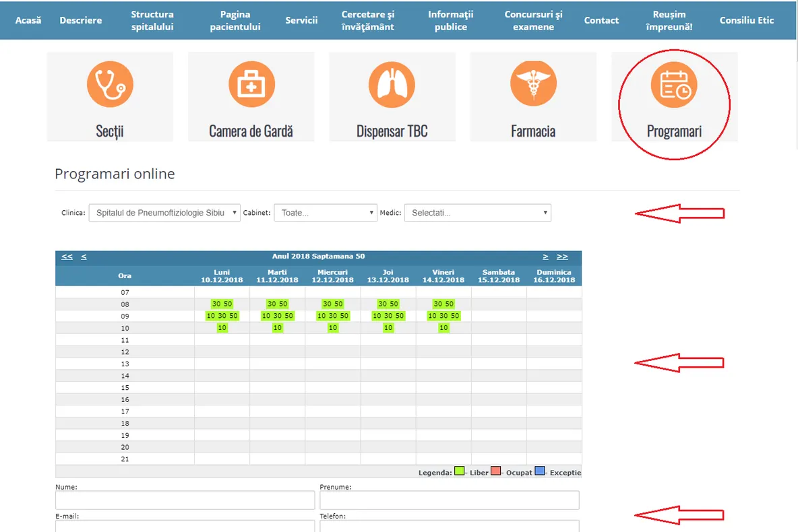The width and height of the screenshot is (798, 532).
Task: Click the 21 hour row label
Action: (x=125, y=459)
